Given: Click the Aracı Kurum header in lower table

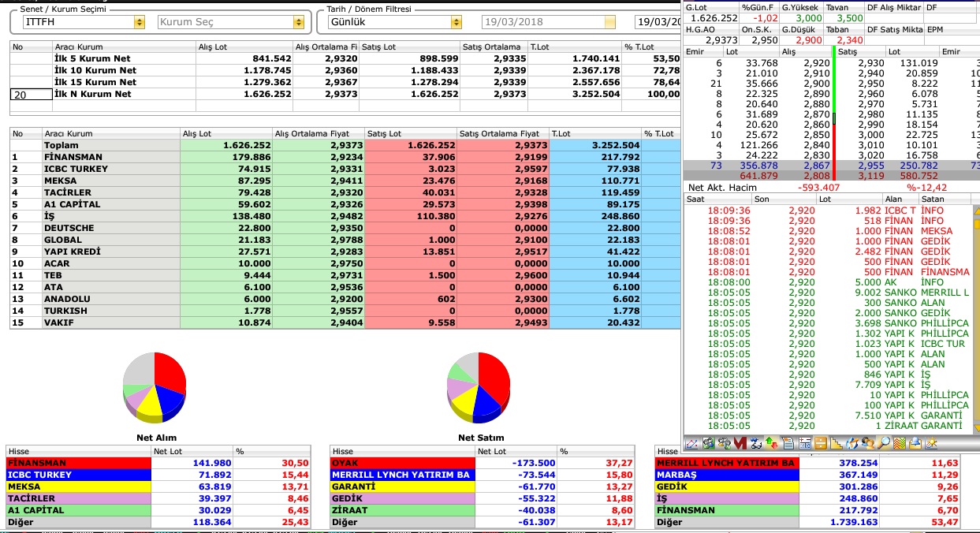Looking at the screenshot, I should tap(110, 134).
